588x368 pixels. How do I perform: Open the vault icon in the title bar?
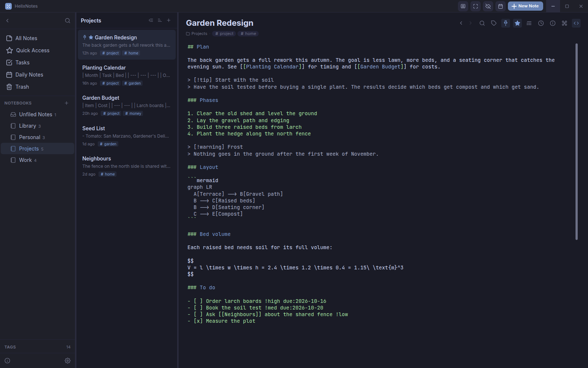pyautogui.click(x=463, y=6)
